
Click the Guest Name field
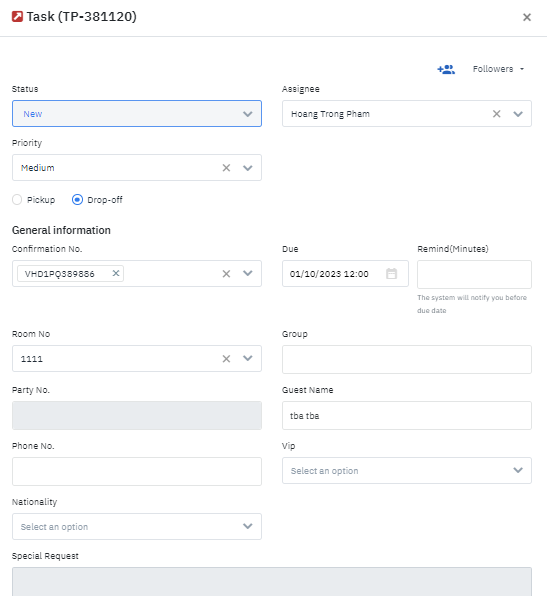[x=407, y=415]
